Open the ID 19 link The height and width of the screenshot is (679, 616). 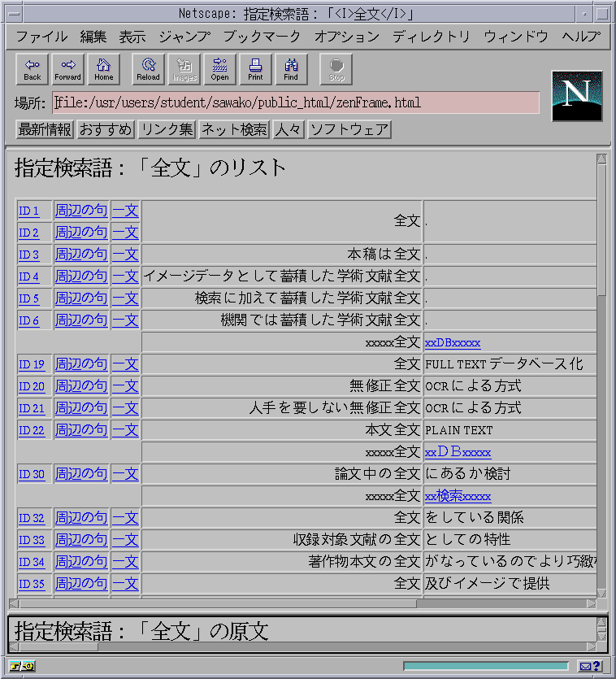(x=32, y=364)
